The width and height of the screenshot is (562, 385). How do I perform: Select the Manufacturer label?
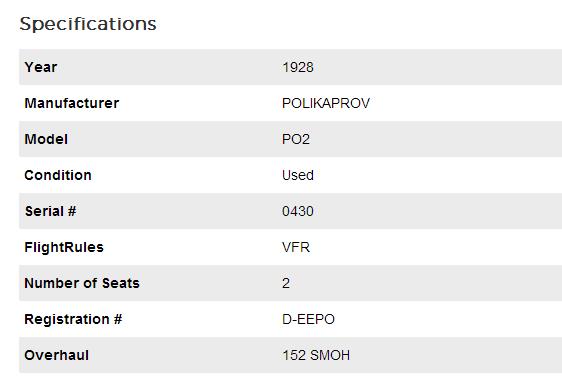point(72,103)
